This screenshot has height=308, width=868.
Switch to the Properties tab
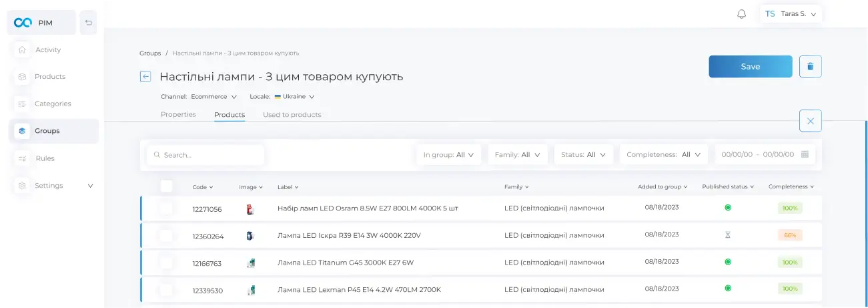(178, 115)
